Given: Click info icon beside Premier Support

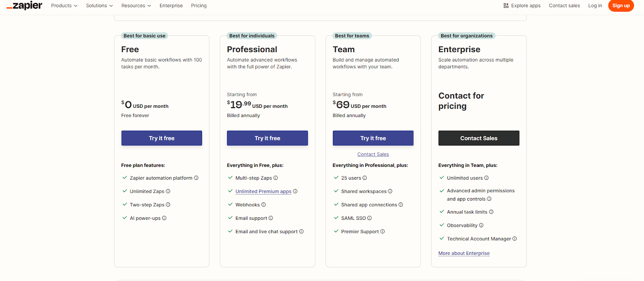Looking at the screenshot, I should pyautogui.click(x=382, y=232).
